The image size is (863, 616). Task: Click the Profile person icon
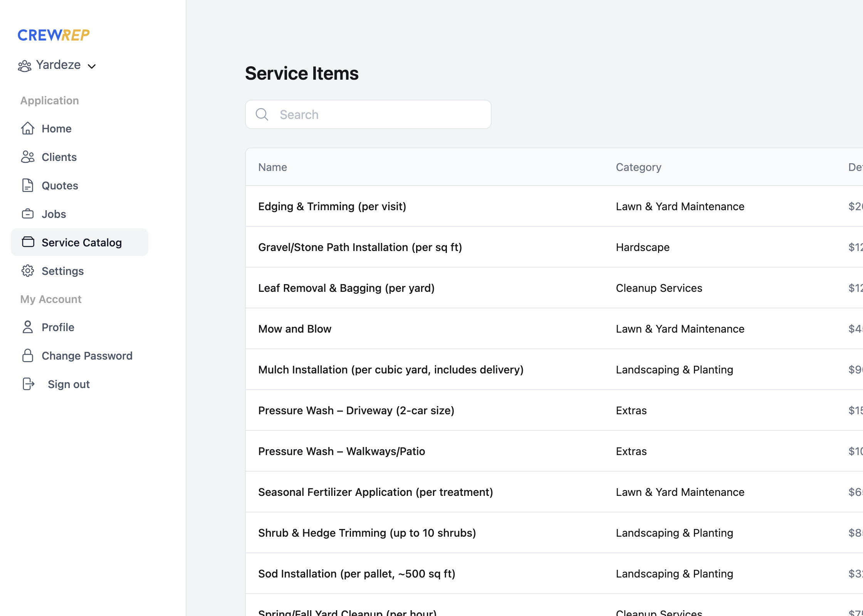tap(28, 327)
